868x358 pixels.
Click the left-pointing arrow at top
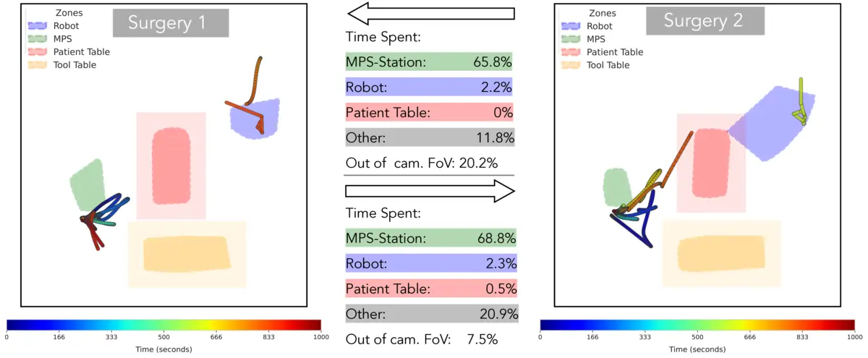pos(430,13)
